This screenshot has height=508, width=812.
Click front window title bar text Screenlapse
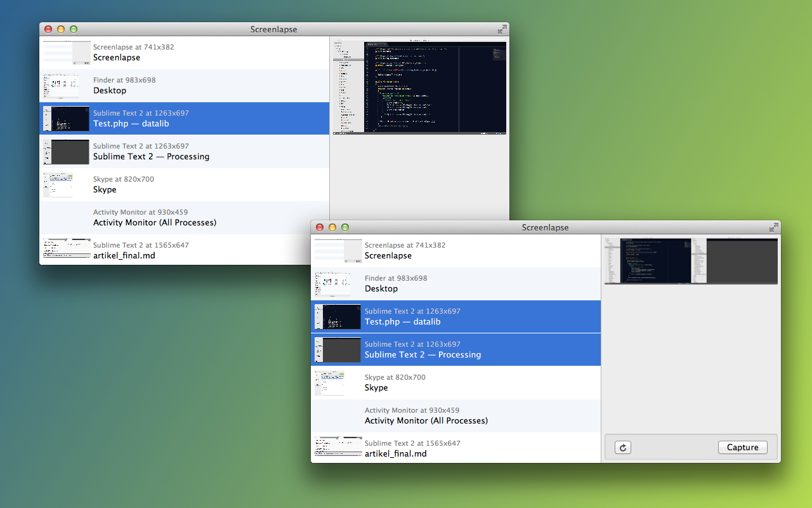coord(545,227)
